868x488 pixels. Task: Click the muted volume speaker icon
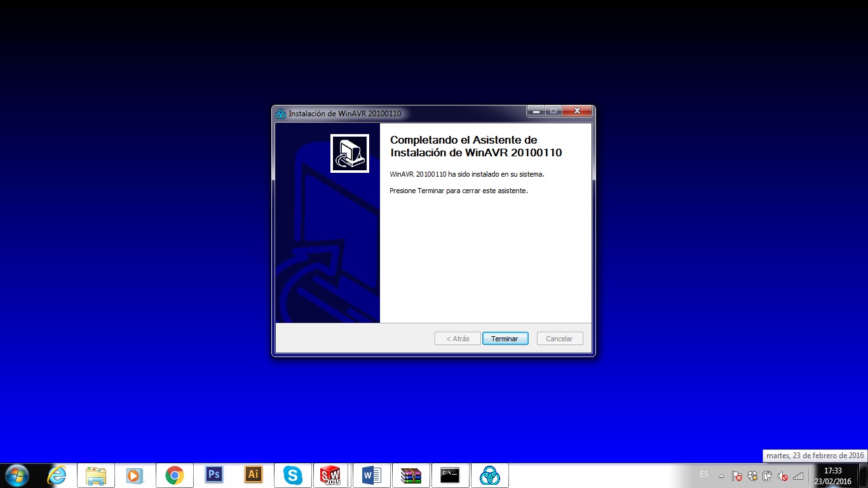point(783,476)
